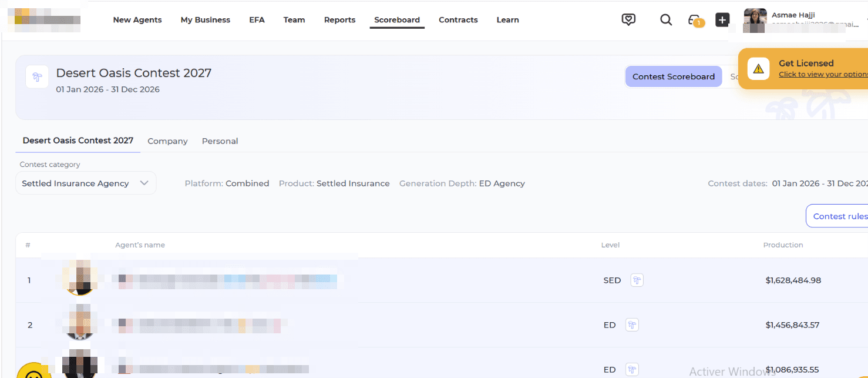Viewport: 868px width, 378px height.
Task: Go to My Business
Action: [x=206, y=20]
